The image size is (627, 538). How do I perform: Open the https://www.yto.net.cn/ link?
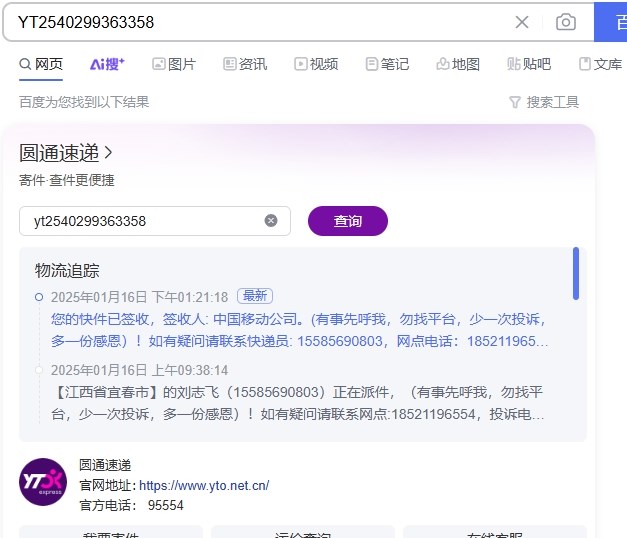coord(204,486)
